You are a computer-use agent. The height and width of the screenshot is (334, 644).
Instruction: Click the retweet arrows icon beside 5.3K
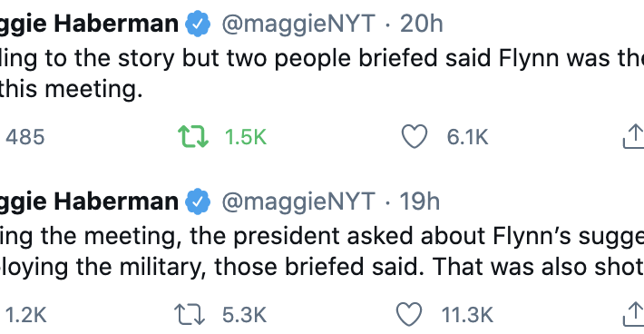tap(189, 315)
